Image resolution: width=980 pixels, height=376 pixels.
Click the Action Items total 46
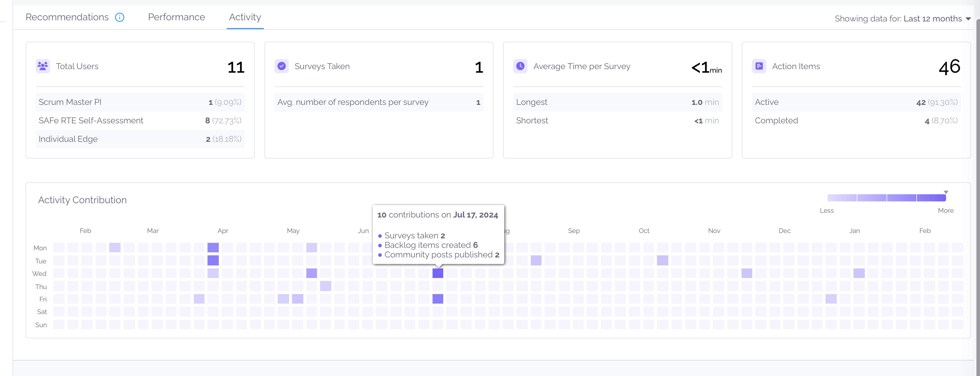pyautogui.click(x=949, y=67)
